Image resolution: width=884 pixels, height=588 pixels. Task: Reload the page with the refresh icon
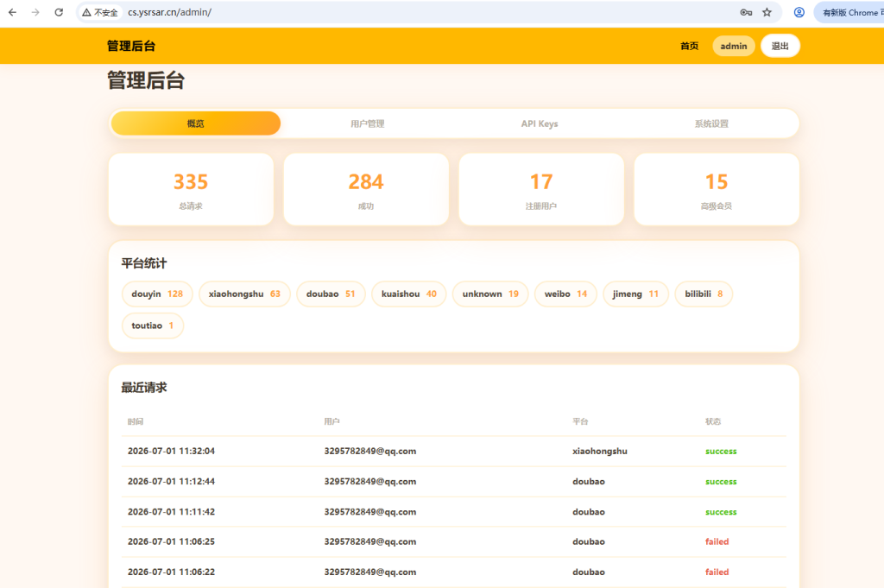pos(59,12)
